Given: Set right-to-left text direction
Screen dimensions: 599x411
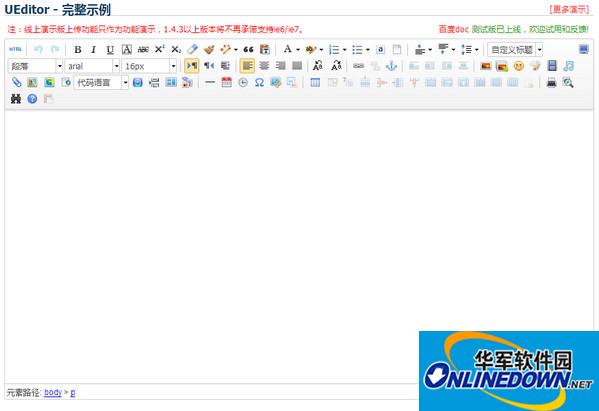Looking at the screenshot, I should click(209, 66).
